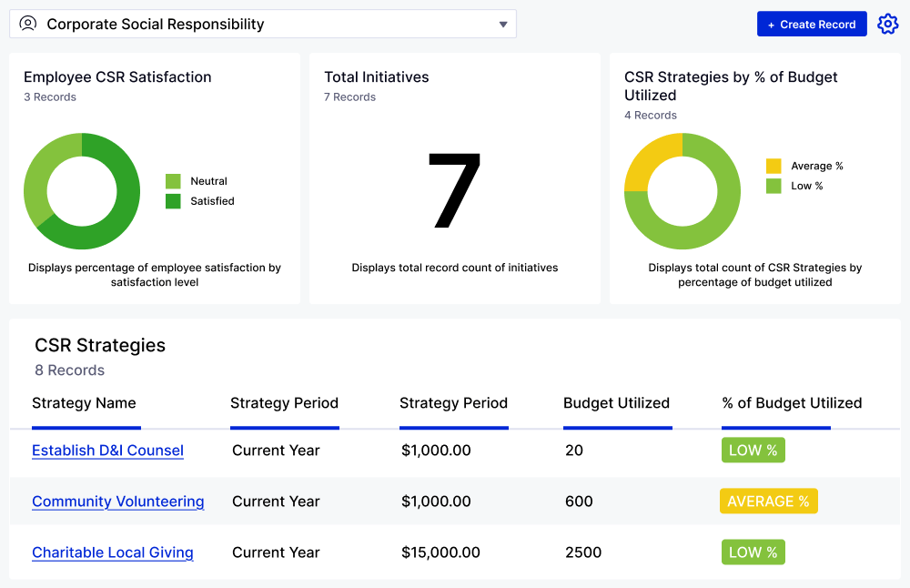Open the Community Volunteering strategy link
910x588 pixels.
[x=117, y=502]
